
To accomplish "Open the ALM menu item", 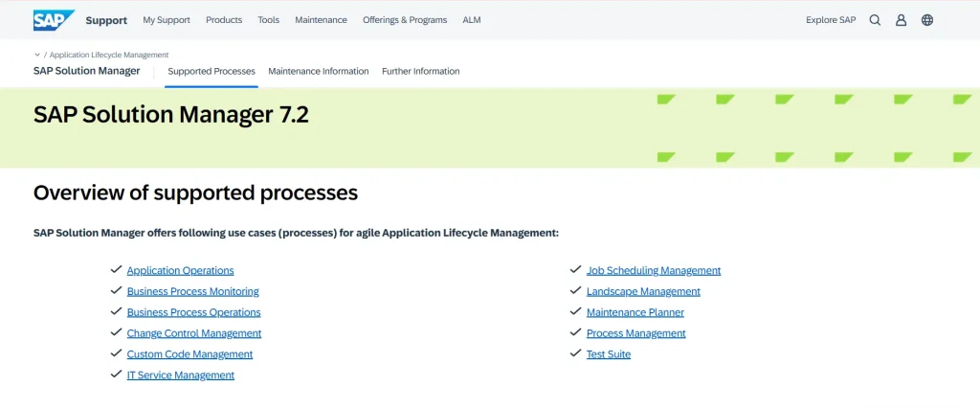I will 472,20.
